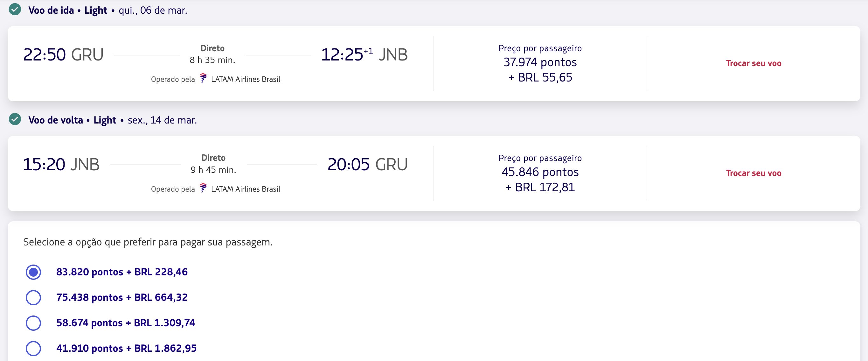Click the Direto 8 h 35 min. duration label

tap(212, 54)
